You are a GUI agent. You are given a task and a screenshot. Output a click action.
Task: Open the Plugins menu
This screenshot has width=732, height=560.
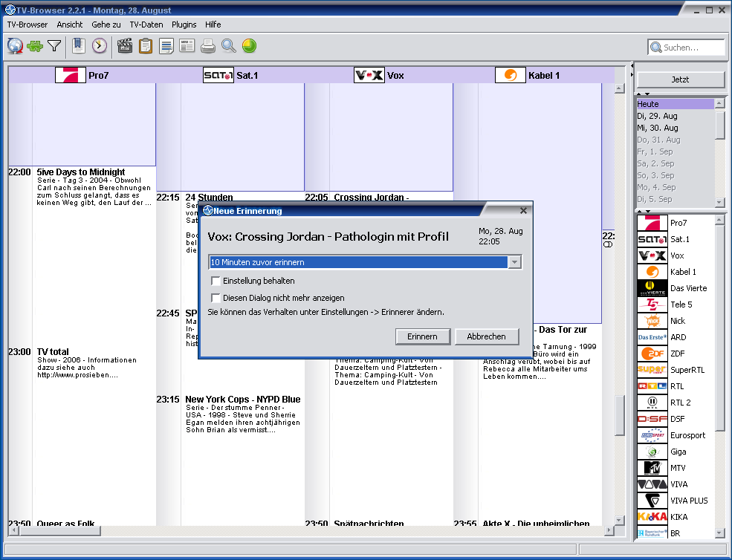[184, 25]
